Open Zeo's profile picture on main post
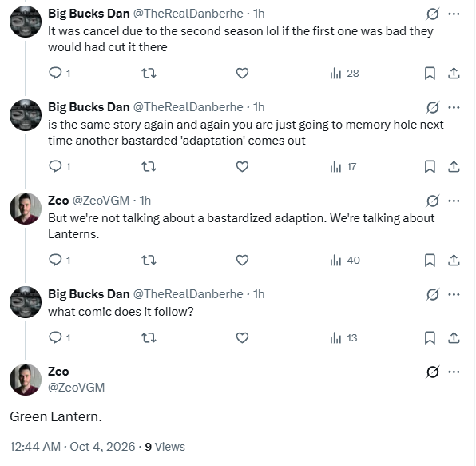 pos(26,380)
